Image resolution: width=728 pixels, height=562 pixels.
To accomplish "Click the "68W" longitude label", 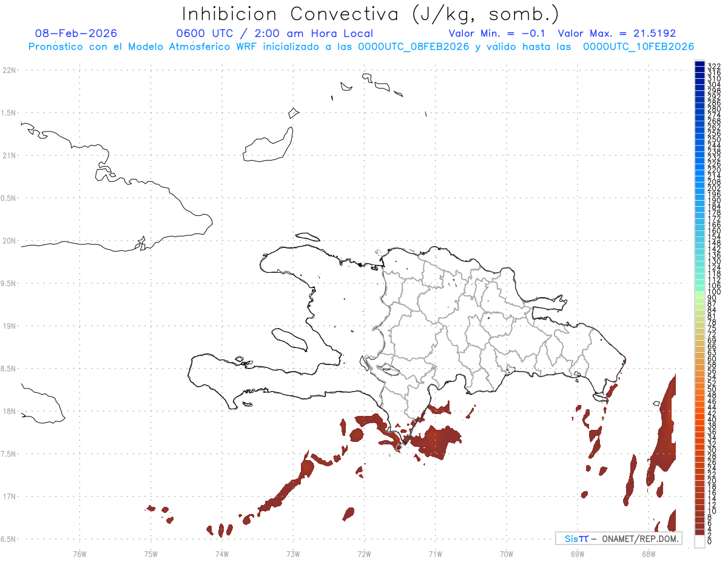I will tap(648, 554).
